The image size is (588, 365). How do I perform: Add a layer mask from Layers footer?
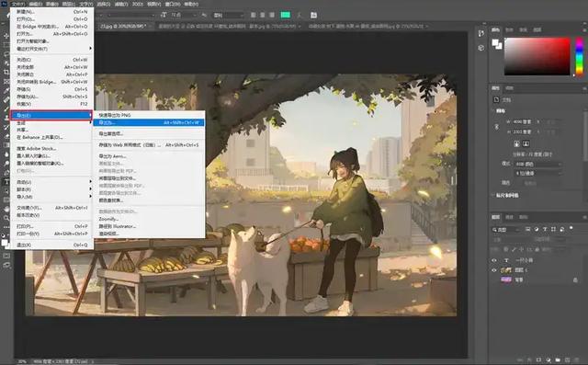click(x=539, y=359)
